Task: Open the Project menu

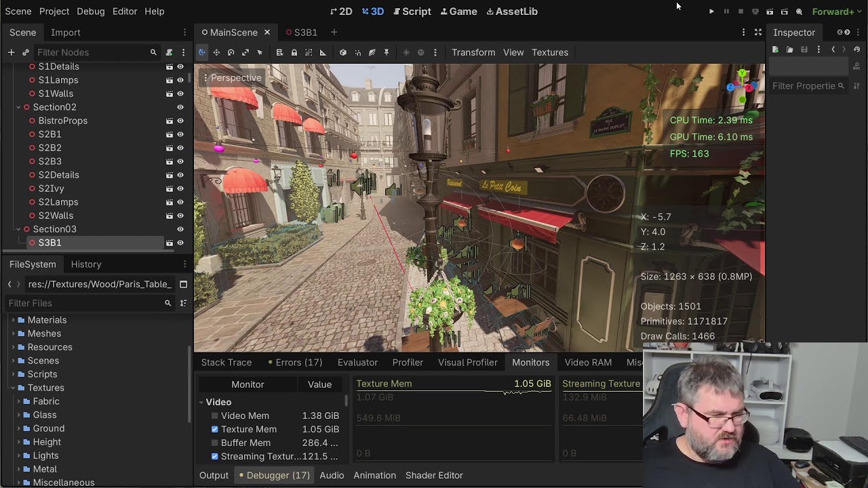Action: 54,12
